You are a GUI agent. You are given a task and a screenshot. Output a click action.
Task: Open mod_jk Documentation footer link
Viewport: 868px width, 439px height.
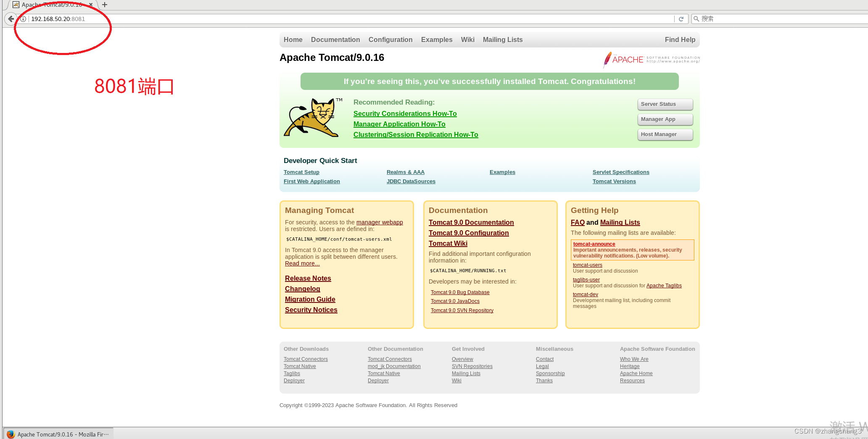click(394, 366)
